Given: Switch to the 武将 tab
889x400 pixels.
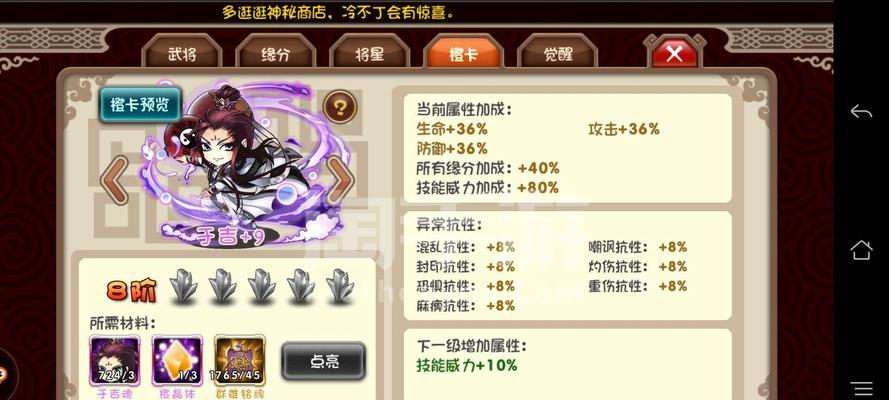Looking at the screenshot, I should [182, 55].
